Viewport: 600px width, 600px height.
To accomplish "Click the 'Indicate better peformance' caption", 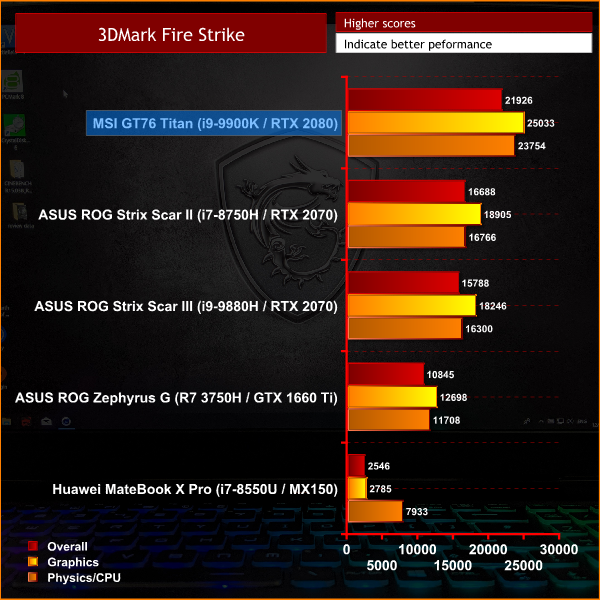I will pyautogui.click(x=418, y=44).
